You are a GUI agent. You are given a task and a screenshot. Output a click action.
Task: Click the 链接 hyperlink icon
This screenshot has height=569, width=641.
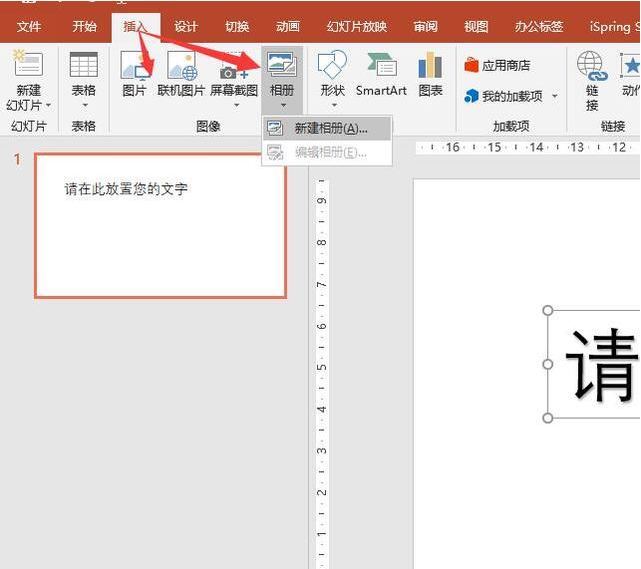[x=591, y=68]
